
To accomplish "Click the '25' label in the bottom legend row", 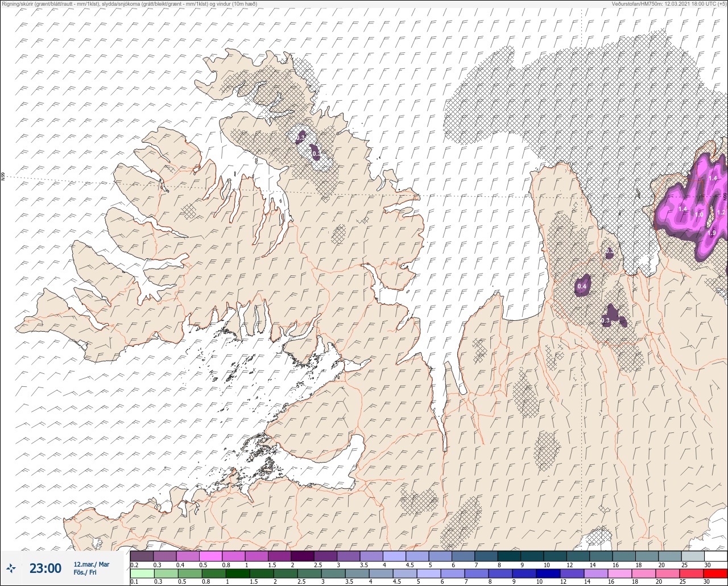I will (x=683, y=581).
